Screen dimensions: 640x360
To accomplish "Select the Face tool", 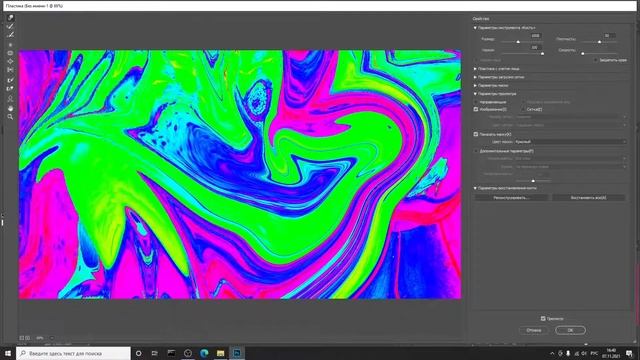I will pos(10,99).
